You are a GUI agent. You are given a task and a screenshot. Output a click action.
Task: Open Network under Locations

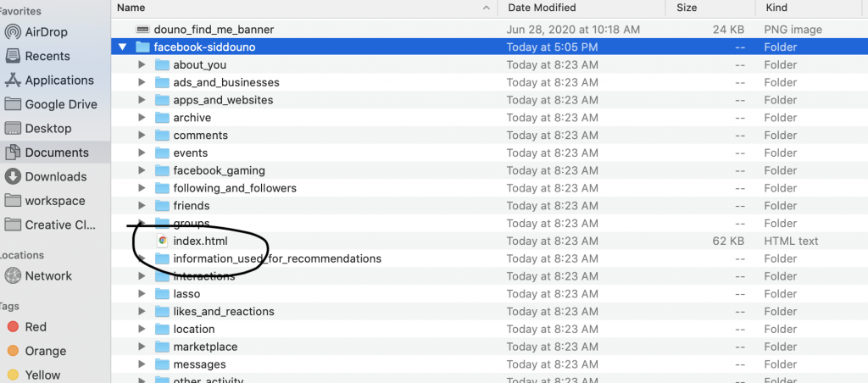coord(39,275)
